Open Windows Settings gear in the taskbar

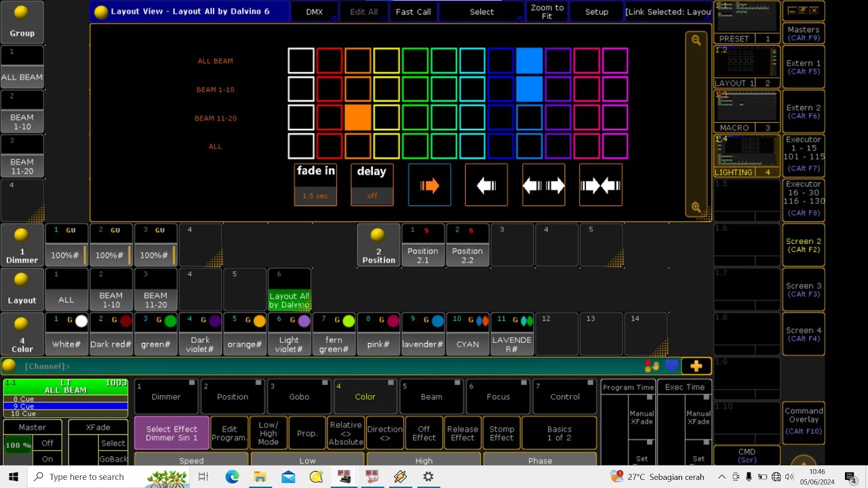point(428,476)
